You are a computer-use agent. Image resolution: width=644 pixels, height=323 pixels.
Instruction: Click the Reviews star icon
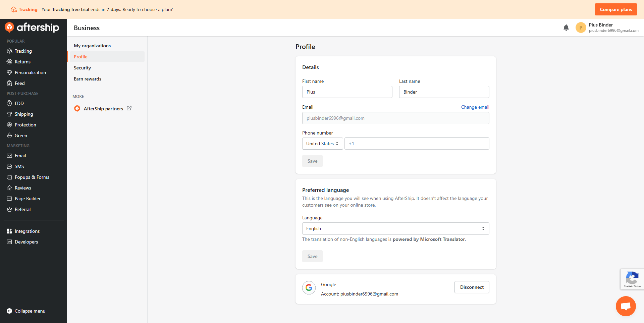pyautogui.click(x=9, y=188)
